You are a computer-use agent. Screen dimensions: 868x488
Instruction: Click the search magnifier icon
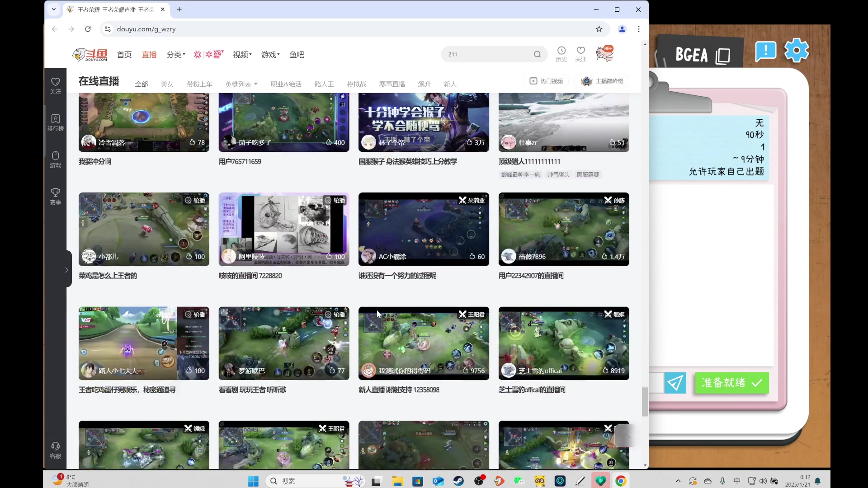[537, 54]
